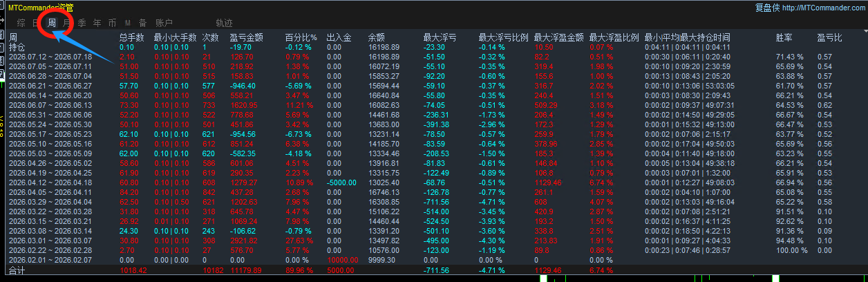Click the 胜率 column header
The width and height of the screenshot is (868, 282).
(x=784, y=37)
